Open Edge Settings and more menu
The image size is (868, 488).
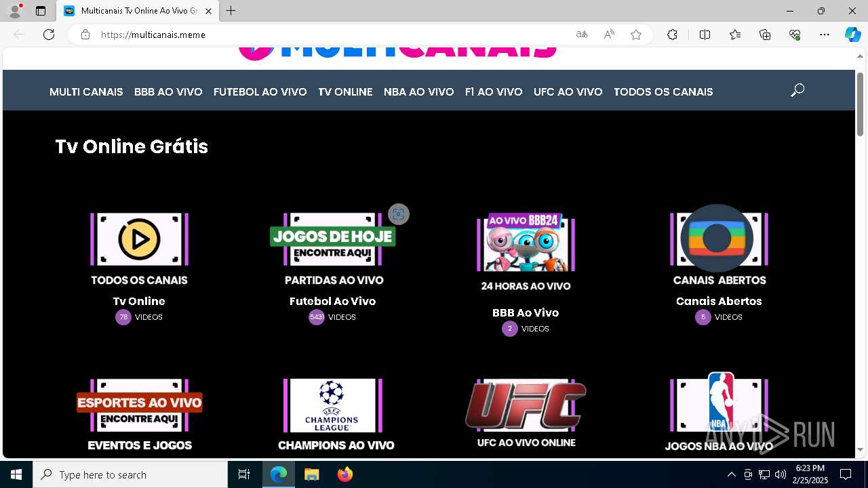[825, 35]
